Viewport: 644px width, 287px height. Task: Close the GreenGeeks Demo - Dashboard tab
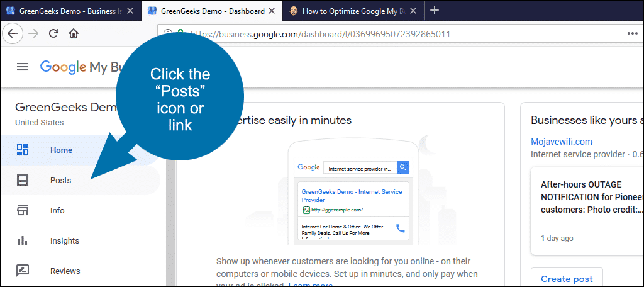(272, 11)
